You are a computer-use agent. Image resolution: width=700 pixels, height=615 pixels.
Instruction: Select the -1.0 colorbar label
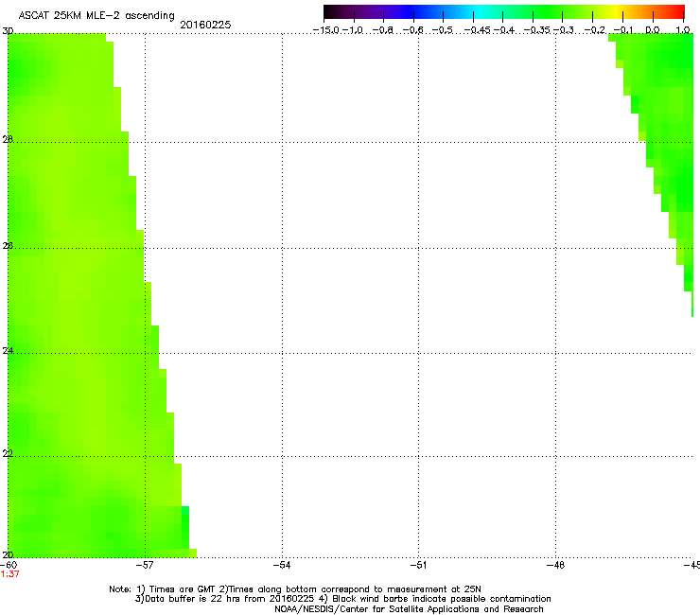click(x=353, y=30)
